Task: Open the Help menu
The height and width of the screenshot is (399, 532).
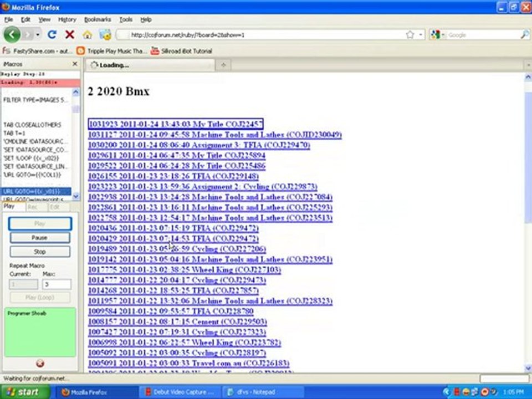Action: [146, 20]
